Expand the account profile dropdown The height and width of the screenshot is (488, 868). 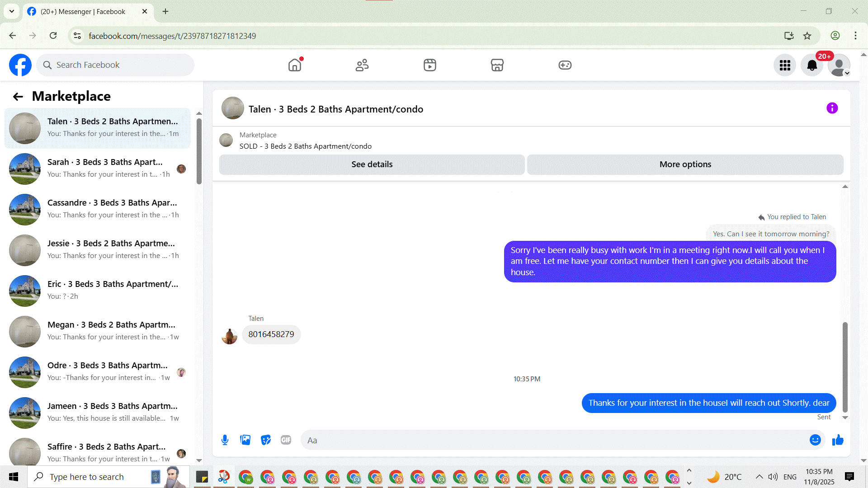[x=840, y=66]
